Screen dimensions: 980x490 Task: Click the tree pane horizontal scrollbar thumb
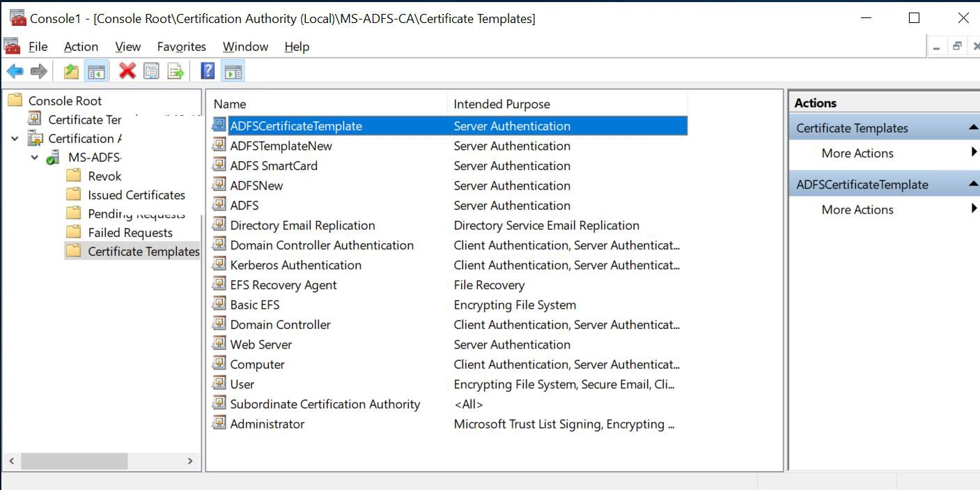pos(75,461)
